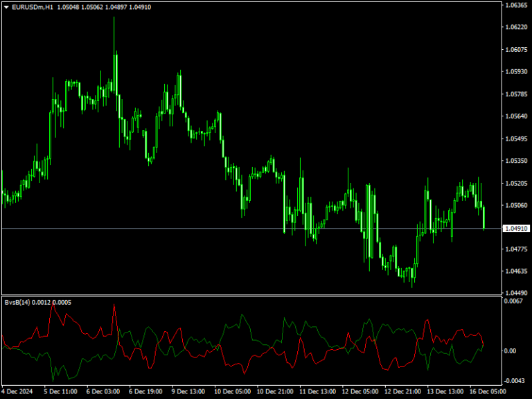The image size is (532, 399).
Task: Click the 1.04490 price axis label
Action: [x=516, y=293]
